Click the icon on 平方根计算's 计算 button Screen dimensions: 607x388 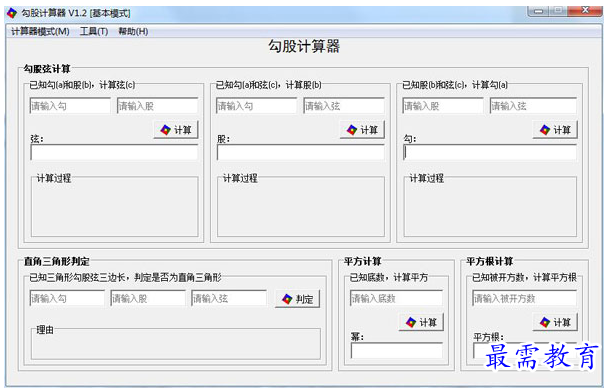coord(545,322)
